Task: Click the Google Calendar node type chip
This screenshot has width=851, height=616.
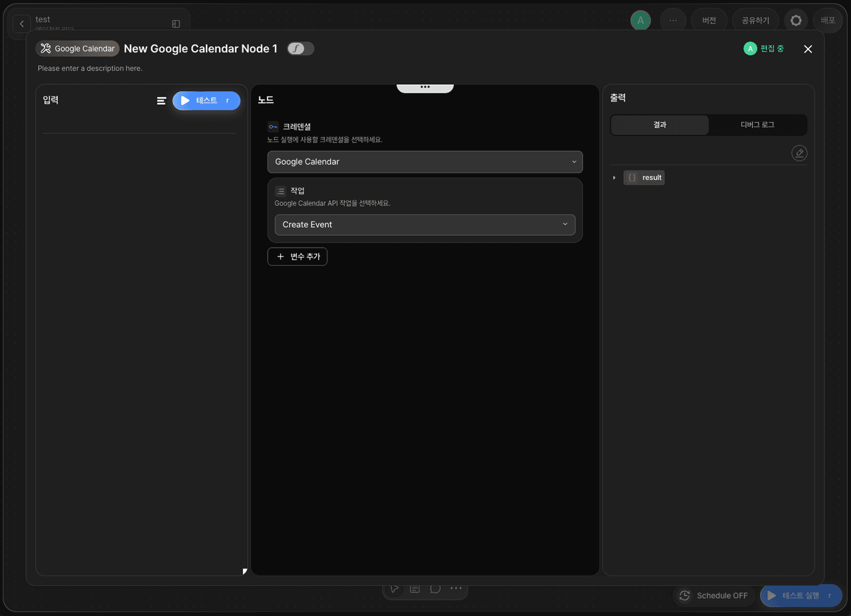Action: pos(77,48)
